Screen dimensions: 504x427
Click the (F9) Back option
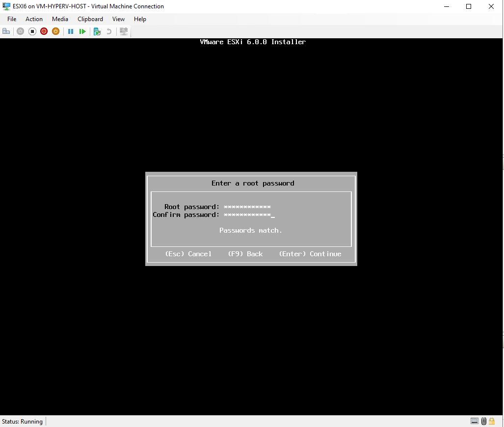click(x=245, y=254)
